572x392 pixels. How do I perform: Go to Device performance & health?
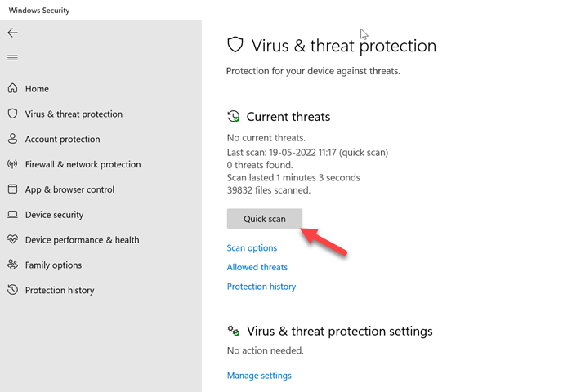click(82, 240)
